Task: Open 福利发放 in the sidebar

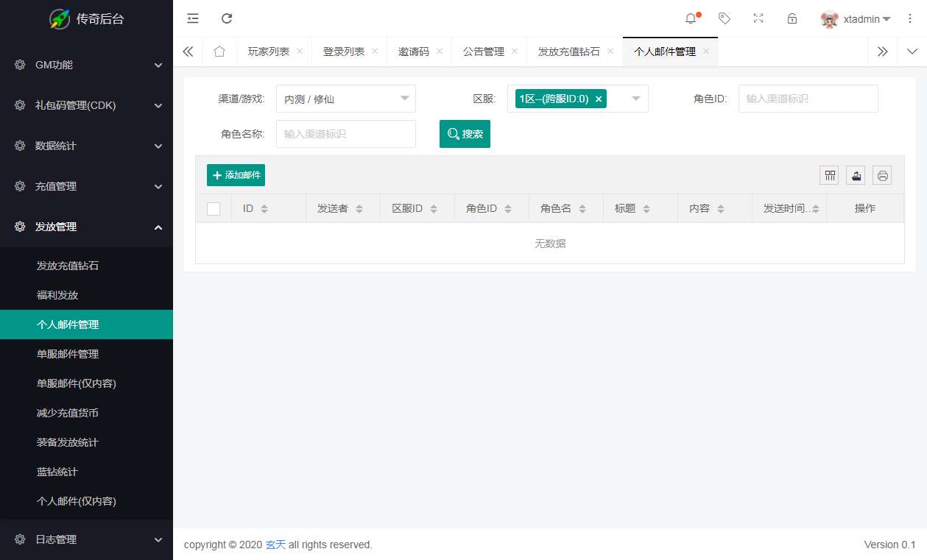Action: coord(57,295)
